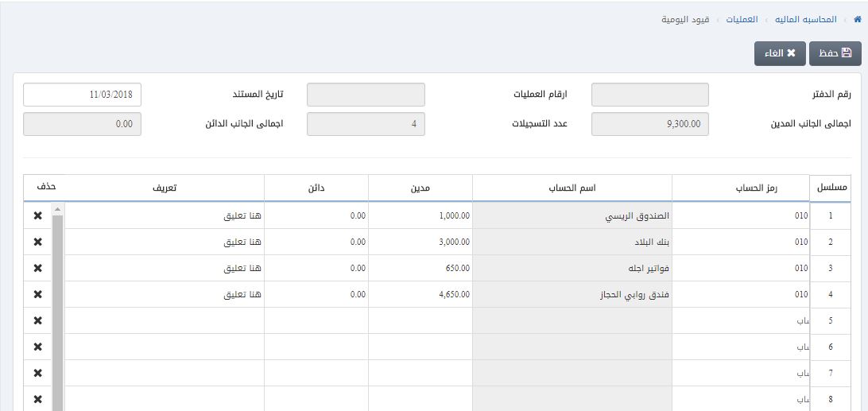Select account code field in row 5

pyautogui.click(x=740, y=320)
